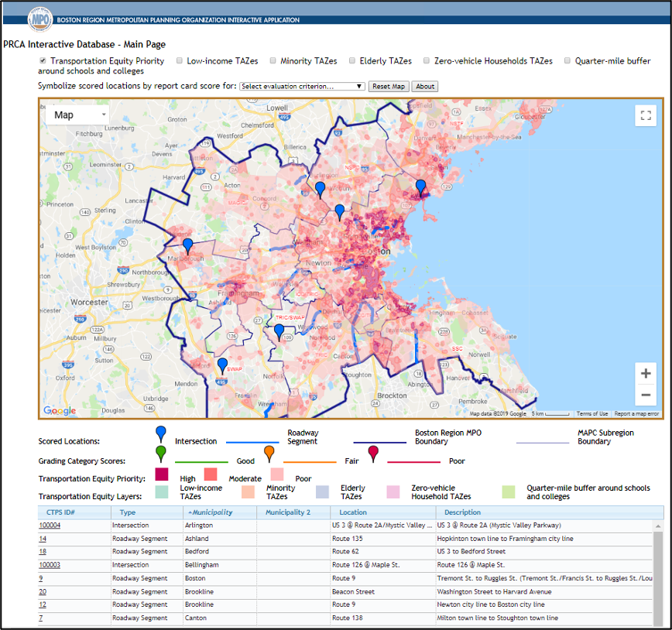Click the Google logo on the map
Screen dimensions: 672x630
coord(60,411)
